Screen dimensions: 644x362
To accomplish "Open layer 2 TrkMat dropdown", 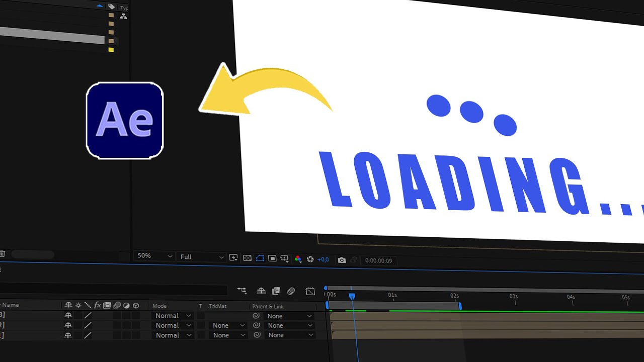I will pos(227,325).
